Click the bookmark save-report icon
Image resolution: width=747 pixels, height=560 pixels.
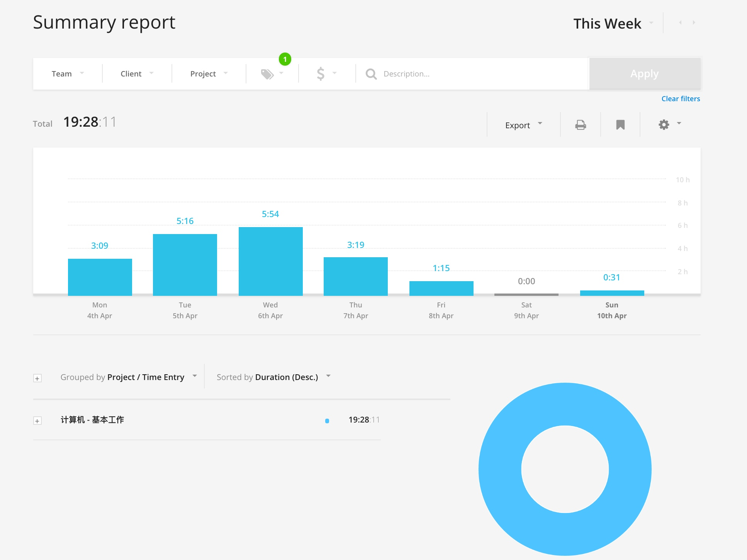[x=620, y=125]
